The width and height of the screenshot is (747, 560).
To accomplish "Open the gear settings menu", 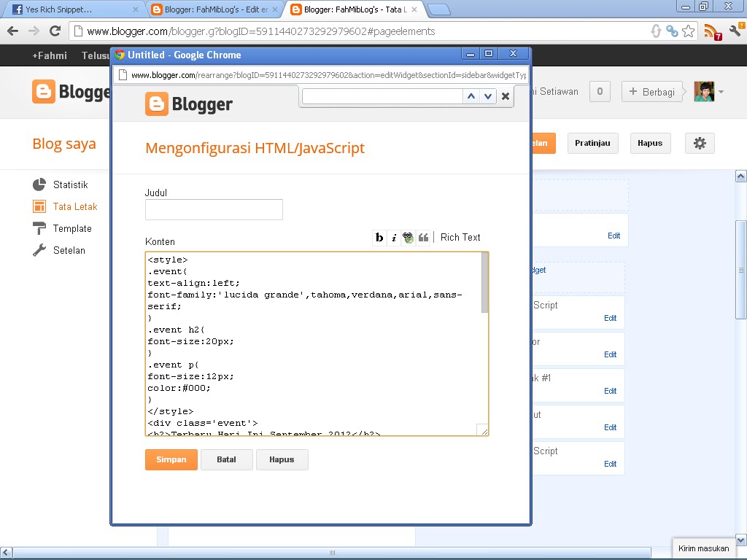I will pyautogui.click(x=700, y=144).
